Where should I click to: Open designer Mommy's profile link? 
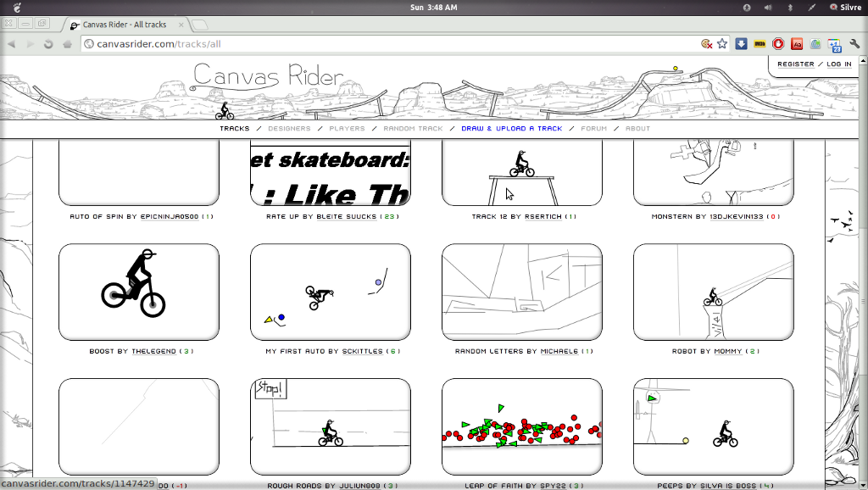pos(728,351)
